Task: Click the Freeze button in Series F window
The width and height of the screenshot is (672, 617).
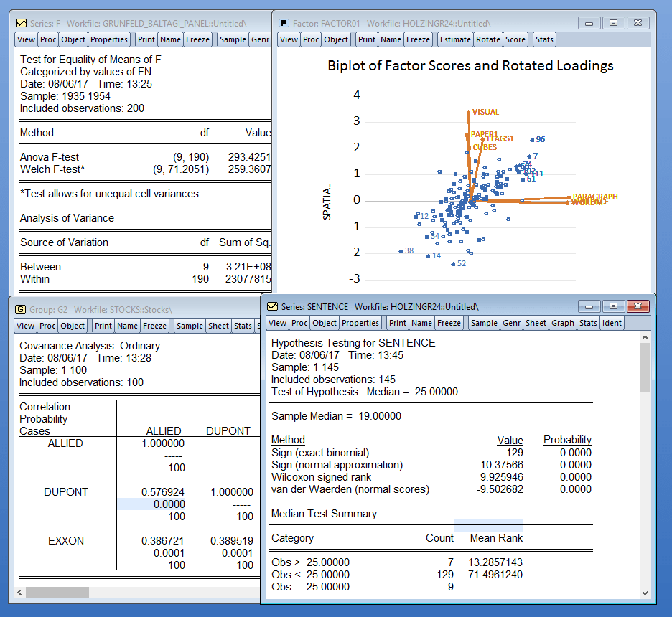Action: point(197,39)
